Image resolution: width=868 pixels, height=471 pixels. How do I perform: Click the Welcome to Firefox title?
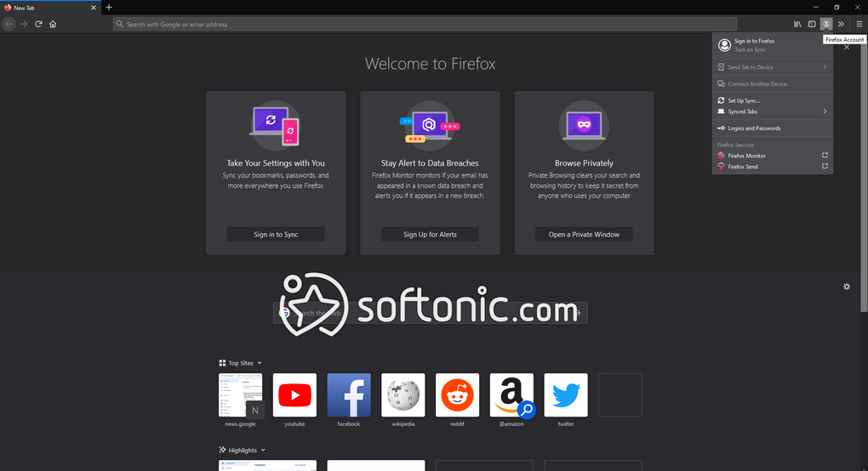[430, 64]
